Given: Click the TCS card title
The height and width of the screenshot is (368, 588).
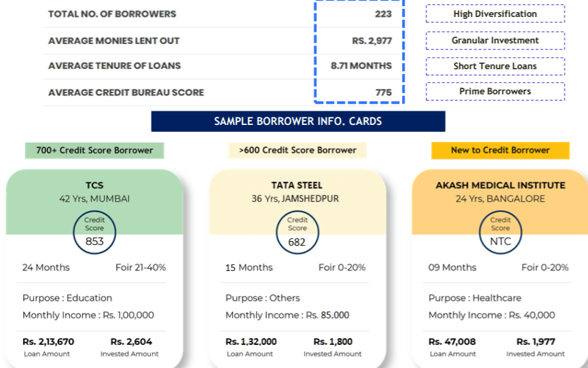Looking at the screenshot, I should click(x=94, y=185).
